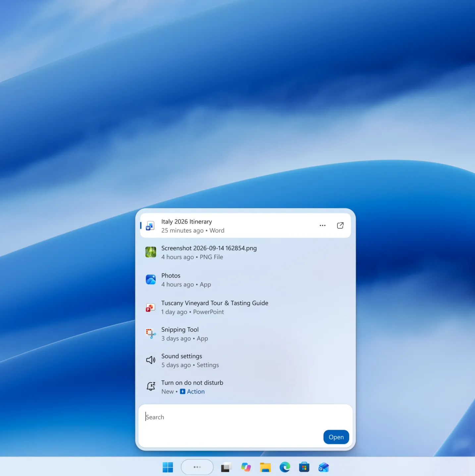This screenshot has width=475, height=476.
Task: Select 'Italy 2026 Itinerary' result title
Action: [186, 221]
